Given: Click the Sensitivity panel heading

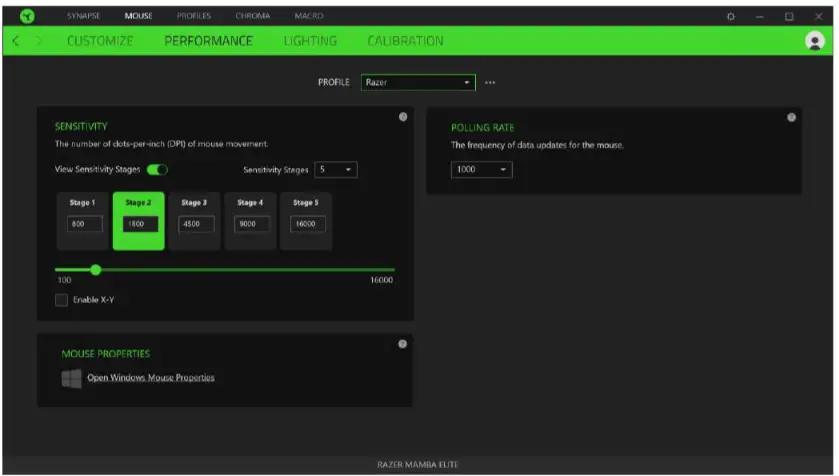Looking at the screenshot, I should 81,127.
